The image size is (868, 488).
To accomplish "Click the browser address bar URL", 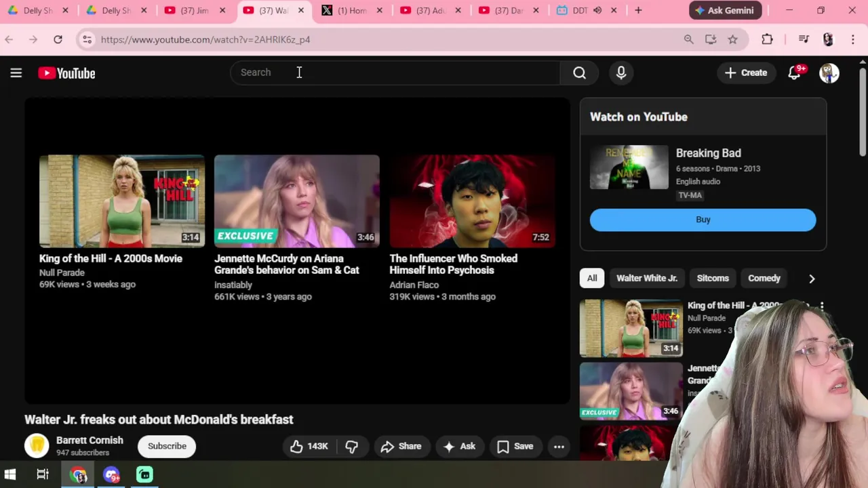I will [x=205, y=39].
